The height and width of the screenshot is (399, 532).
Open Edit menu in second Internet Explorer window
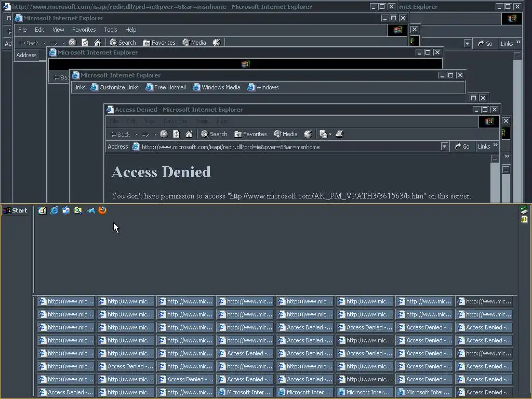(39, 30)
